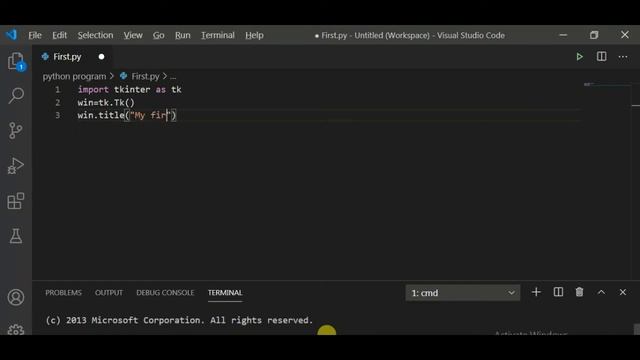Open the Run menu

(182, 36)
